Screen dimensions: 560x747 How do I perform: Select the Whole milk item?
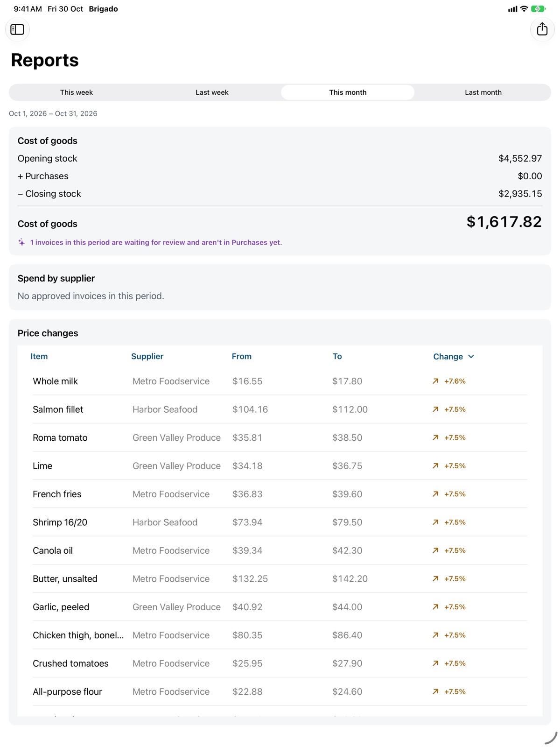[x=55, y=381]
